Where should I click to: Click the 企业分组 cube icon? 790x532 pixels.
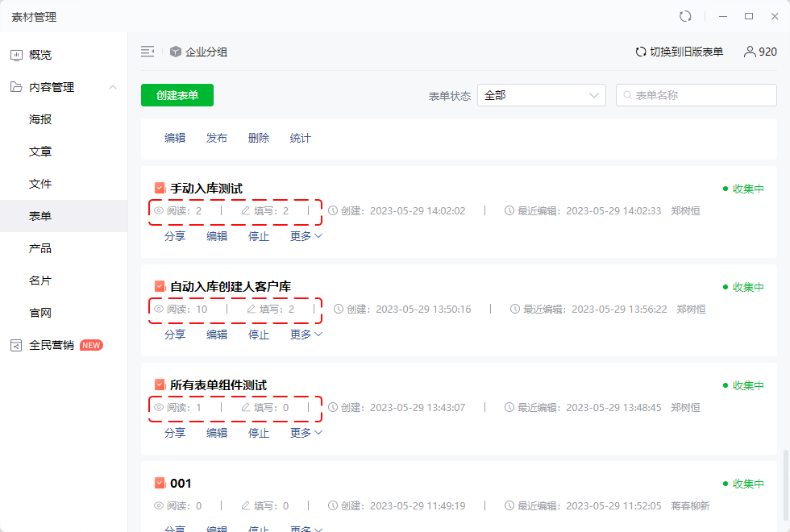(176, 52)
